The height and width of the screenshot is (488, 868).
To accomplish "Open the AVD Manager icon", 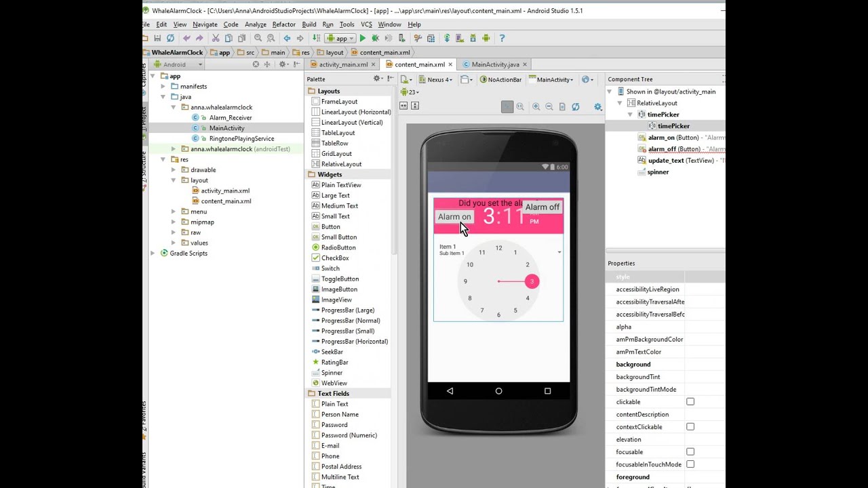I will 460,39.
